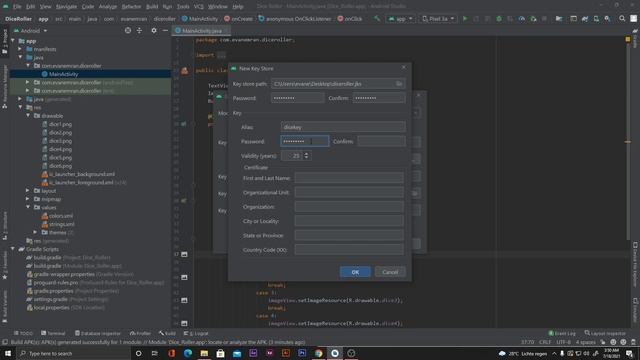Open the app run configuration dropdown

400,19
